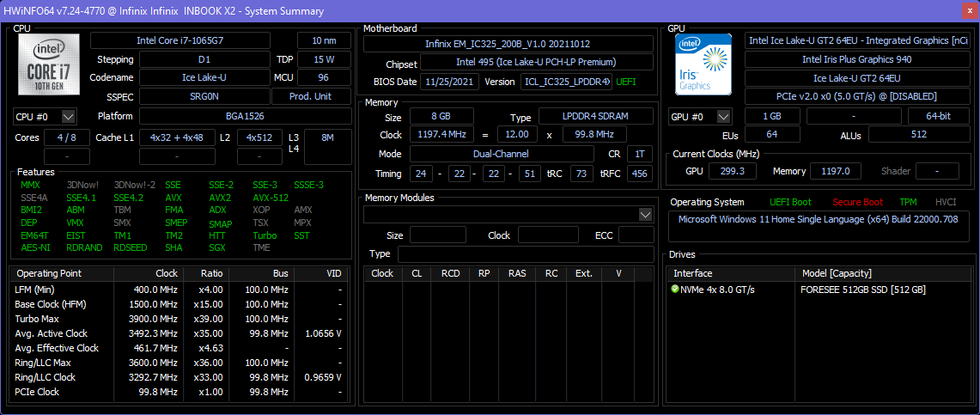This screenshot has height=415, width=980.
Task: Click the 10 nm process field
Action: pyautogui.click(x=325, y=40)
